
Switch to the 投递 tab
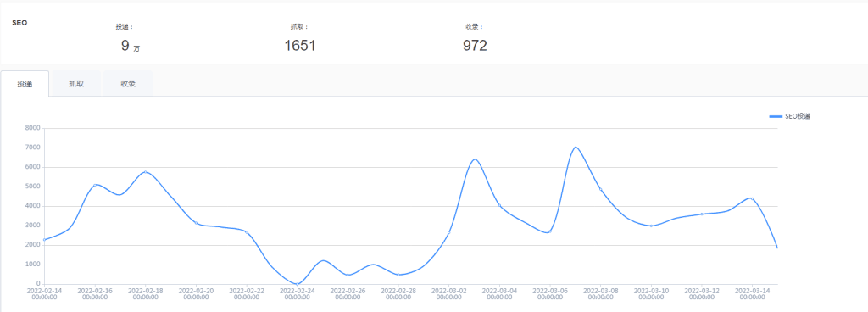pyautogui.click(x=25, y=84)
